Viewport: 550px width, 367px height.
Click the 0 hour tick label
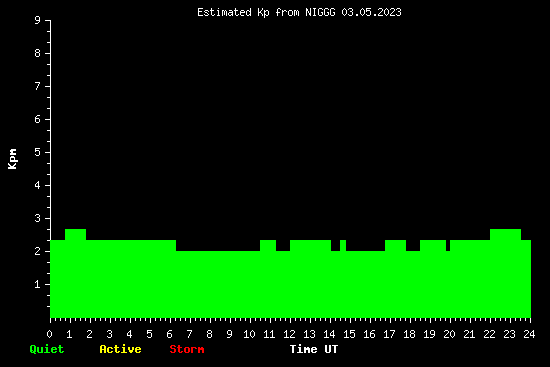click(x=49, y=334)
